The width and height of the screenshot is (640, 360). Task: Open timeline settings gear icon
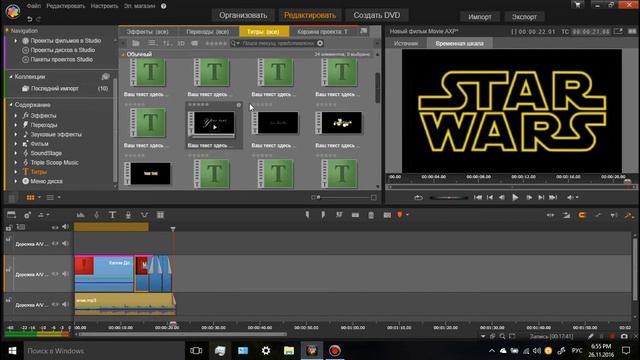pyautogui.click(x=27, y=215)
